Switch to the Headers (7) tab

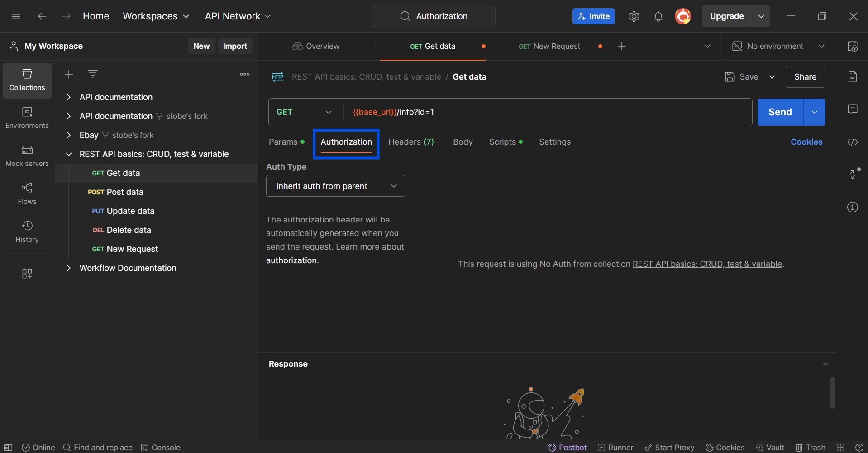tap(411, 142)
